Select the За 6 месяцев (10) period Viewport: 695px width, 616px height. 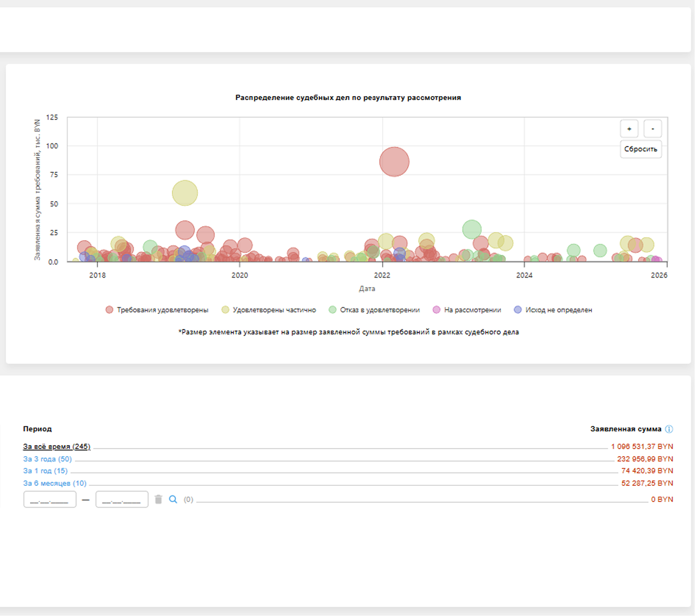(55, 483)
